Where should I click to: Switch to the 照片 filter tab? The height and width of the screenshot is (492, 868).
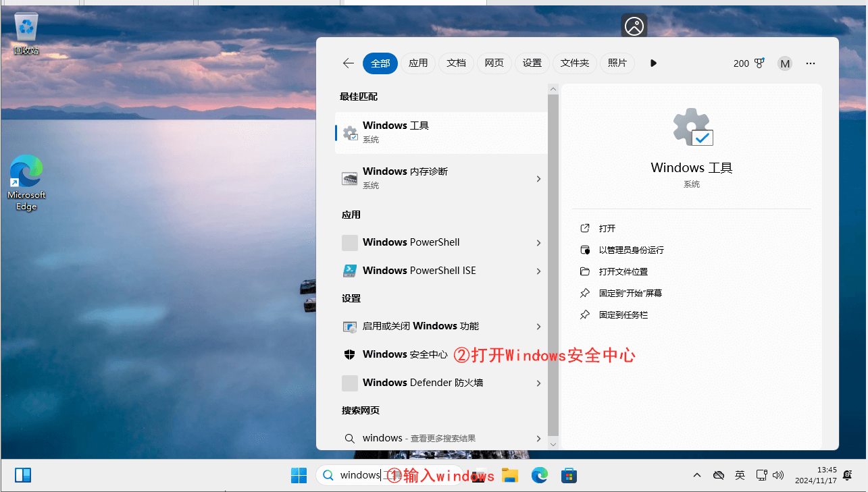click(617, 63)
